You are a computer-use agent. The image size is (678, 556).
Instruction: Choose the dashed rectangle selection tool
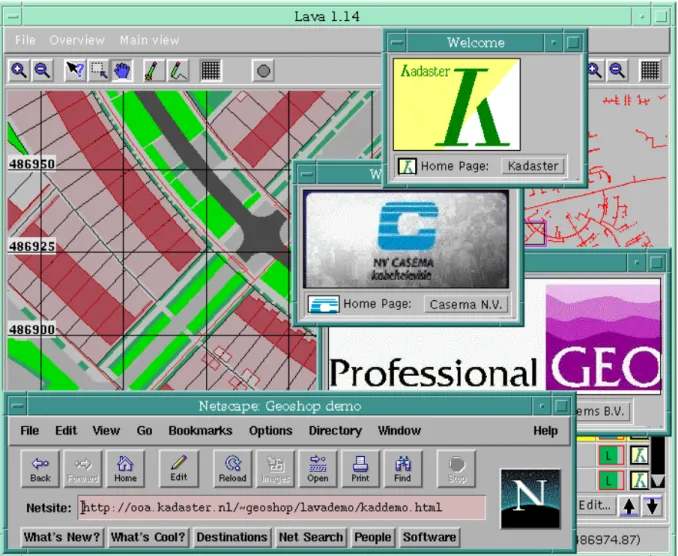[x=99, y=70]
